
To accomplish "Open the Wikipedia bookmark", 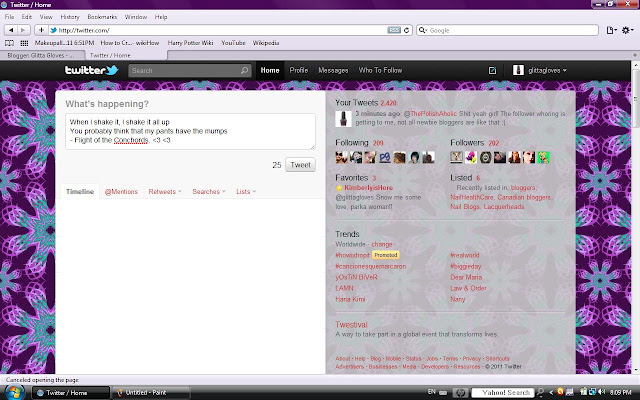I will (x=266, y=43).
